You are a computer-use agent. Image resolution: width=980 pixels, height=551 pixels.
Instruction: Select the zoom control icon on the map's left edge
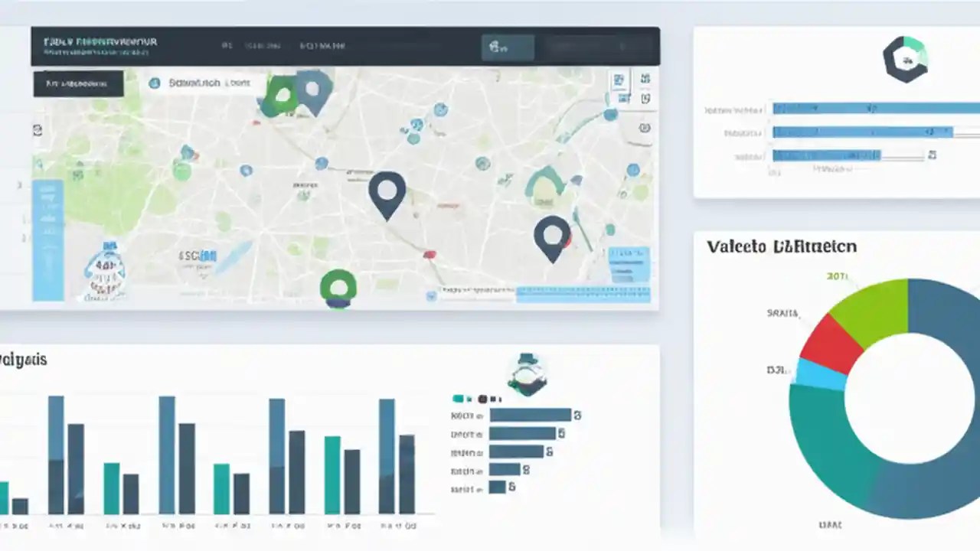[38, 131]
